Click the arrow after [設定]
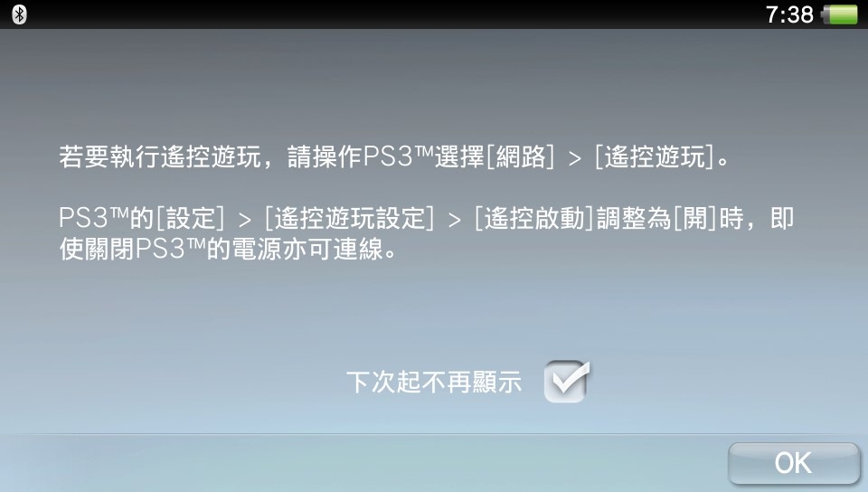868x492 pixels. pyautogui.click(x=245, y=221)
